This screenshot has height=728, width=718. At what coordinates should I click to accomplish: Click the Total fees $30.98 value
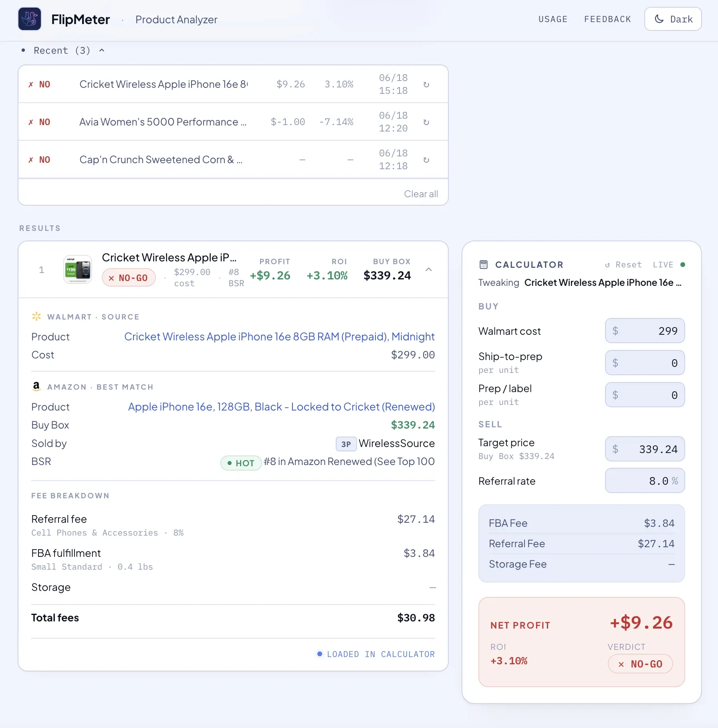[x=416, y=618]
